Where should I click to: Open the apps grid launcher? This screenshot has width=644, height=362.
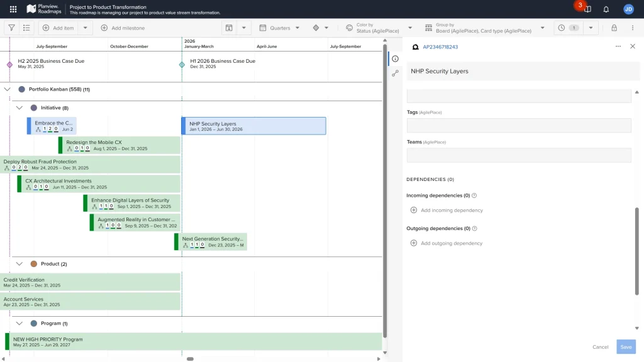click(13, 9)
